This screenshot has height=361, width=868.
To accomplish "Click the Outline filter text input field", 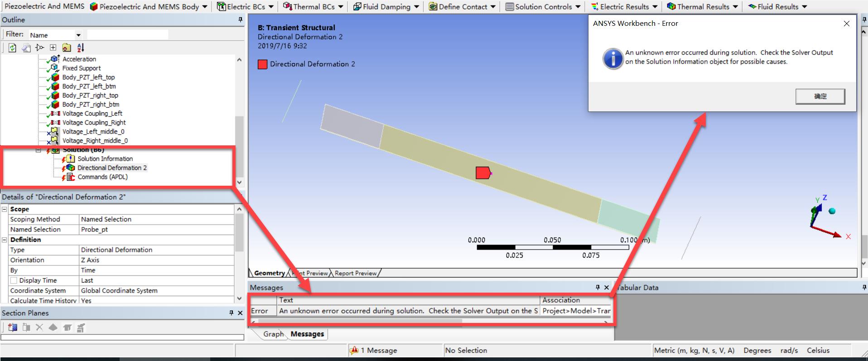I will click(127, 35).
